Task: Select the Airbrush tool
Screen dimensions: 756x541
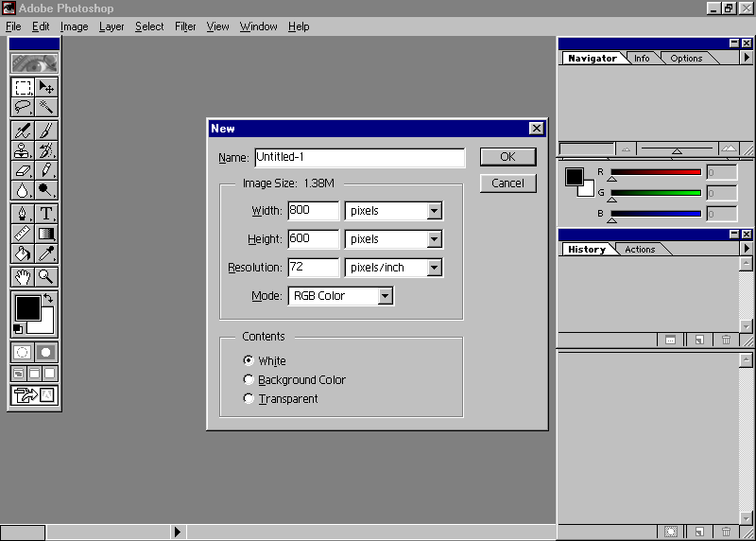Action: click(x=23, y=131)
